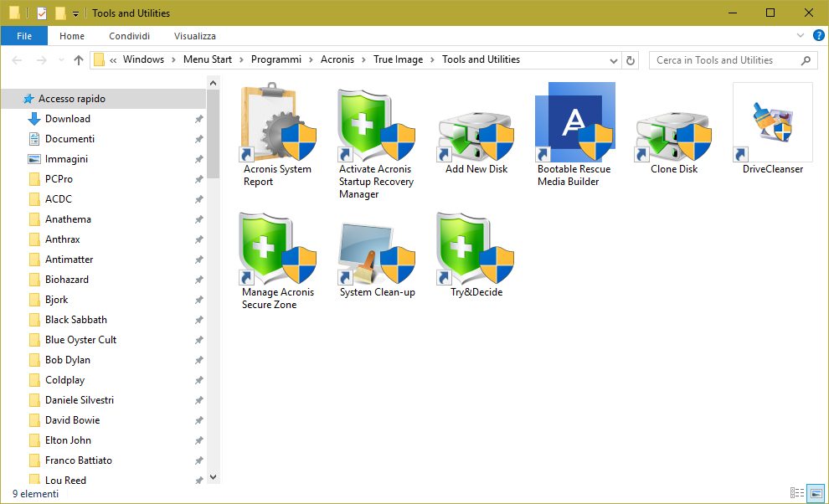Switch to the Condividi ribbon tab
The image size is (829, 504).
coord(129,36)
